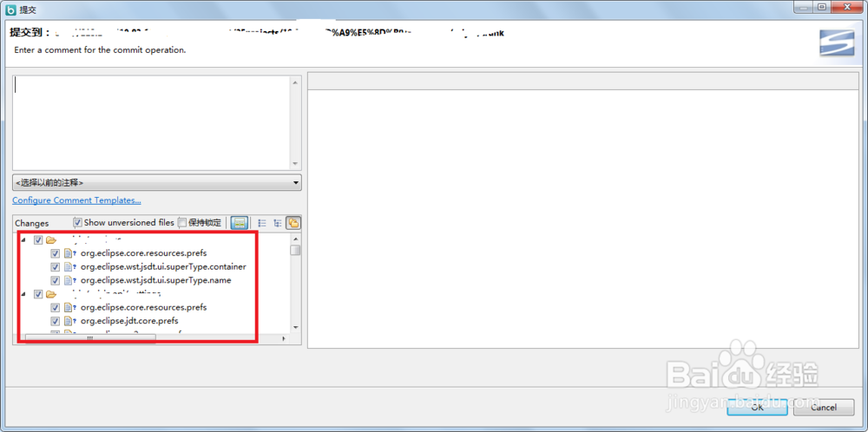The width and height of the screenshot is (868, 432).
Task: Open the 选择以前的注释 dropdown
Action: 157,182
